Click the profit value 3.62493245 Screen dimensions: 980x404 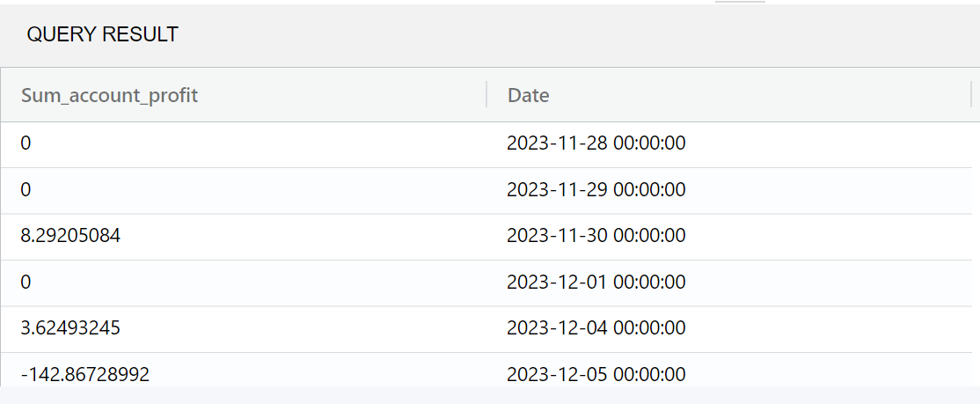tap(70, 328)
